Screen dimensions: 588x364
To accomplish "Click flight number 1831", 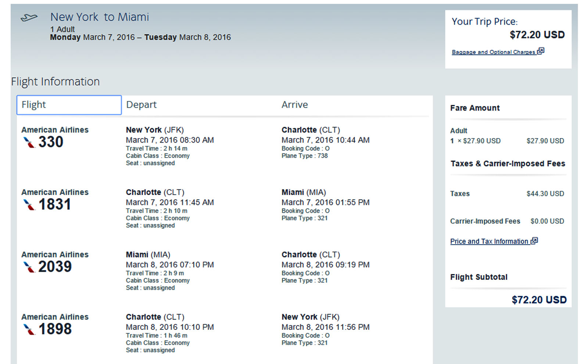I will point(54,205).
